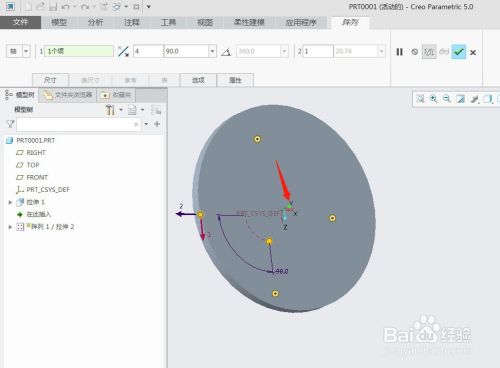Select the RIGHT datum plane in the tree
The width and height of the screenshot is (500, 368).
click(36, 153)
